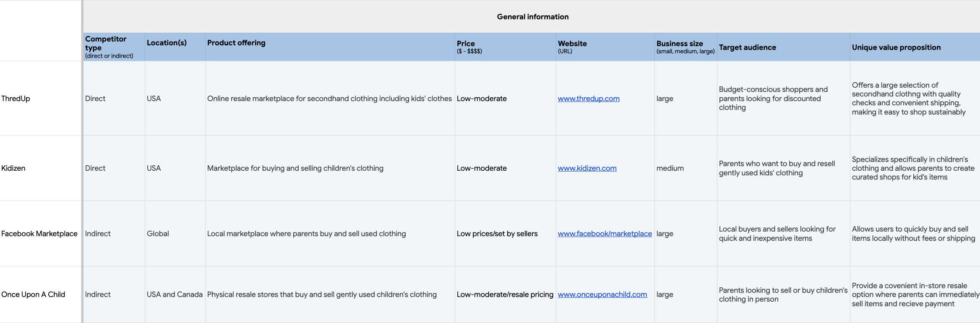Select the Product offering column header
Image resolution: width=980 pixels, height=323 pixels.
[330, 47]
